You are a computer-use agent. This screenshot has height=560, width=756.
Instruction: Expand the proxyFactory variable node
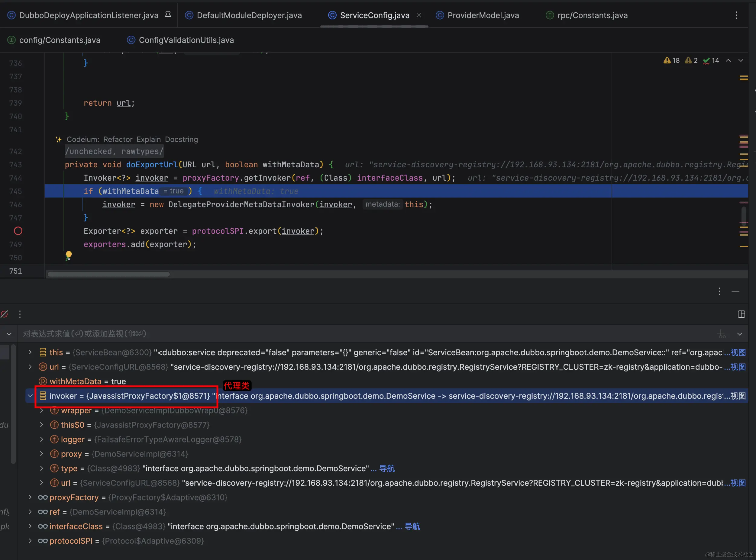[x=30, y=497]
